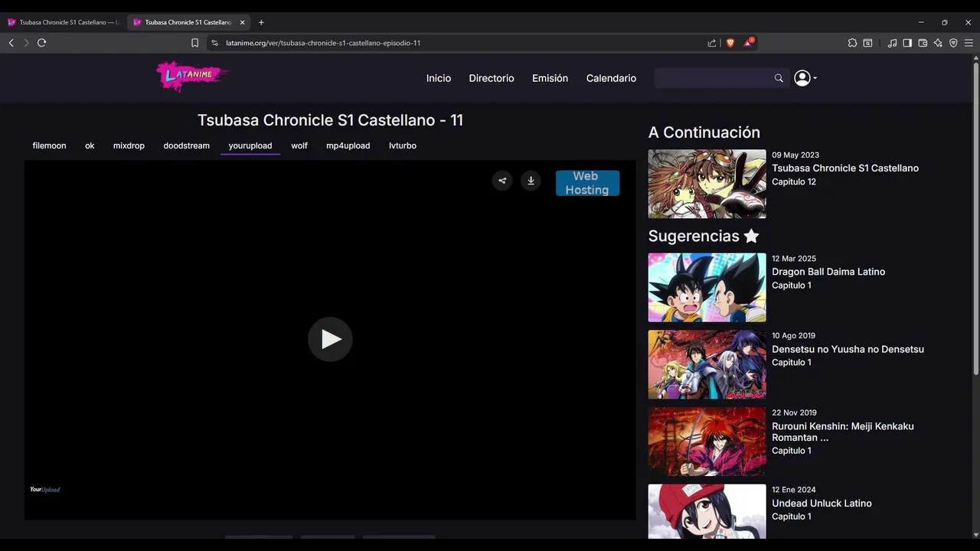
Task: Open the Rurouni Kenshin: Meiji Kenkaku Romantan link
Action: pos(842,432)
